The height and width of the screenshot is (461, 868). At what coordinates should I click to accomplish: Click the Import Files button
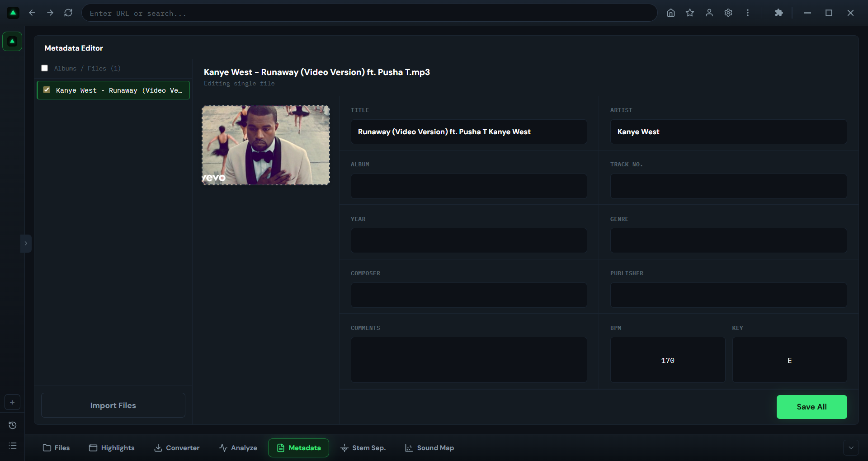pyautogui.click(x=113, y=405)
